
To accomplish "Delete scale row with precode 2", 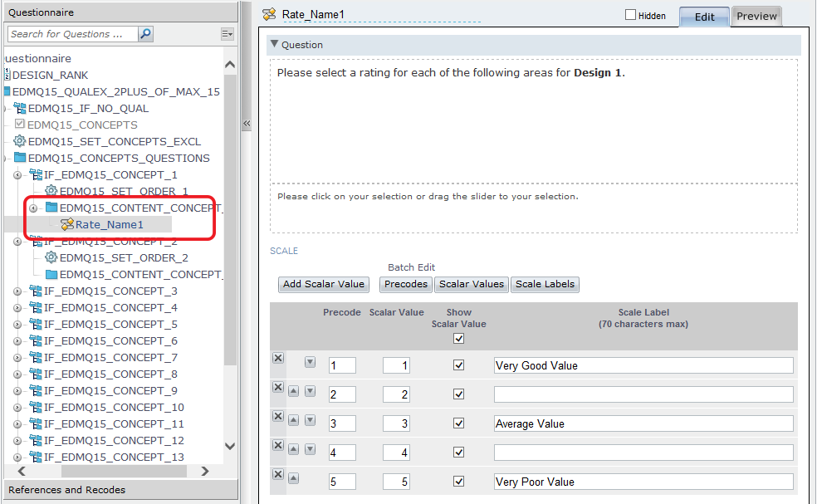I will click(x=278, y=387).
